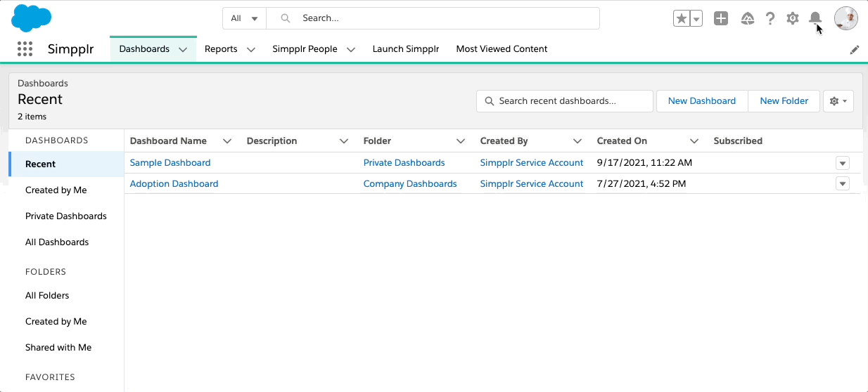Open the Simpplr People tab
The image size is (868, 392).
305,49
